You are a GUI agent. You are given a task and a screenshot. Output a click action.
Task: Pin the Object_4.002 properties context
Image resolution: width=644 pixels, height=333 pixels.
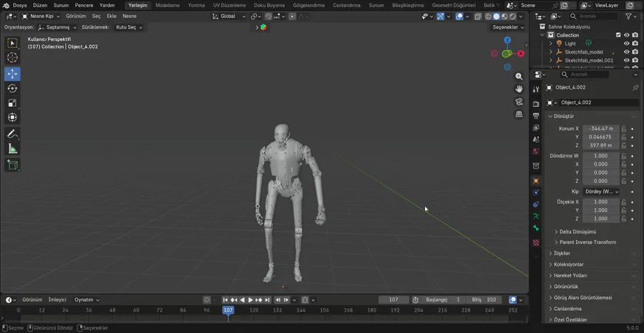coord(635,87)
